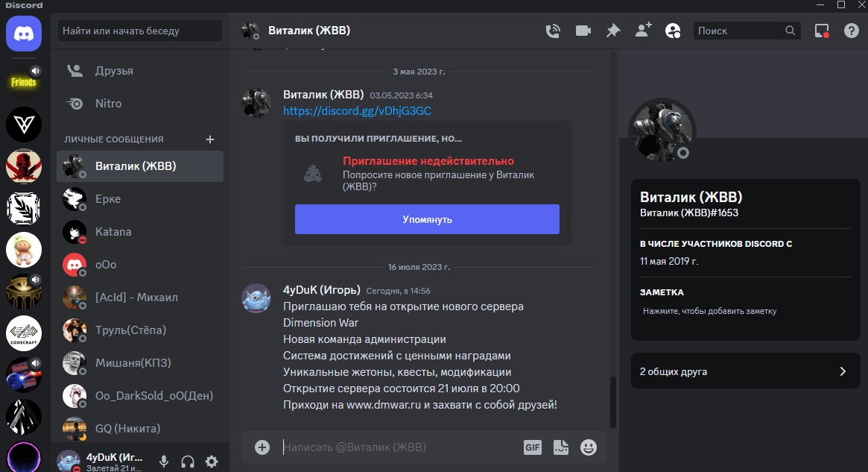The width and height of the screenshot is (868, 472).
Task: Open the Nitro page
Action: point(140,104)
